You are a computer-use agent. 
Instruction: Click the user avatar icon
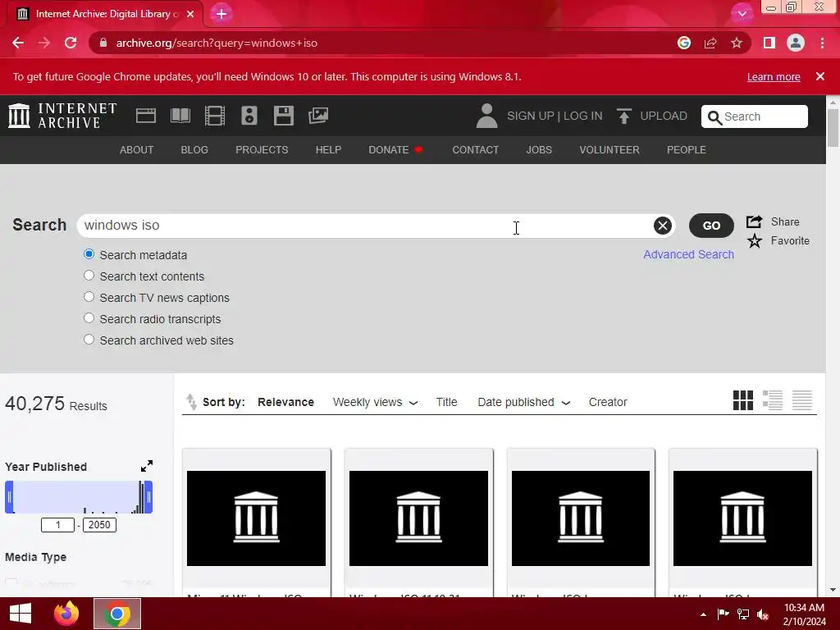pyautogui.click(x=486, y=116)
